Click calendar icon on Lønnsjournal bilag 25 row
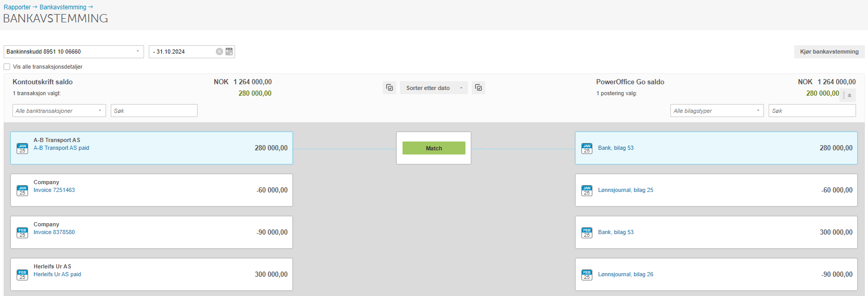Image resolution: width=868 pixels, height=296 pixels. (587, 190)
